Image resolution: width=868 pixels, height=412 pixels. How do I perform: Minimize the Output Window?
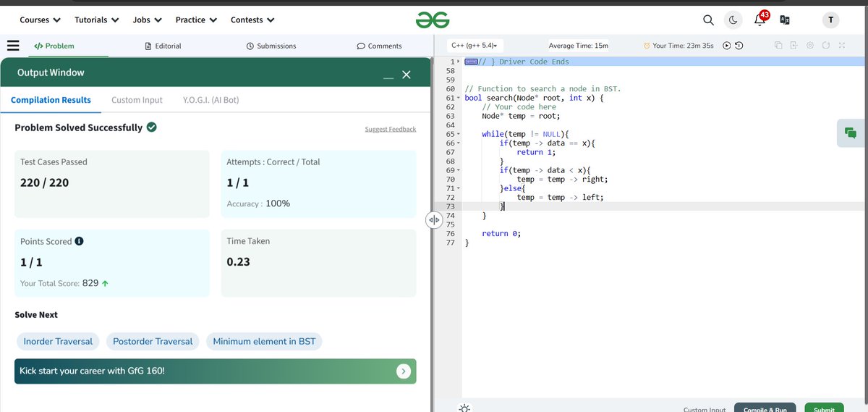pos(388,76)
